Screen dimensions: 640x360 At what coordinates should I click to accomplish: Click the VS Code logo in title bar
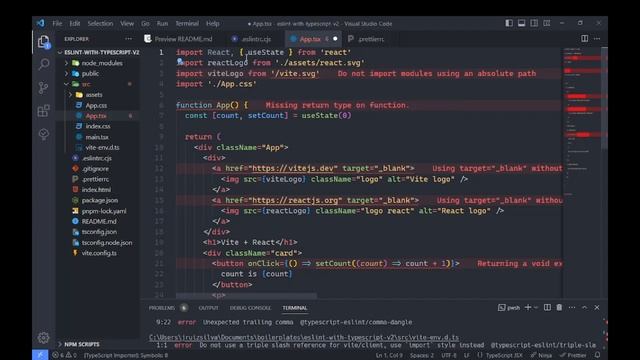tap(40, 23)
